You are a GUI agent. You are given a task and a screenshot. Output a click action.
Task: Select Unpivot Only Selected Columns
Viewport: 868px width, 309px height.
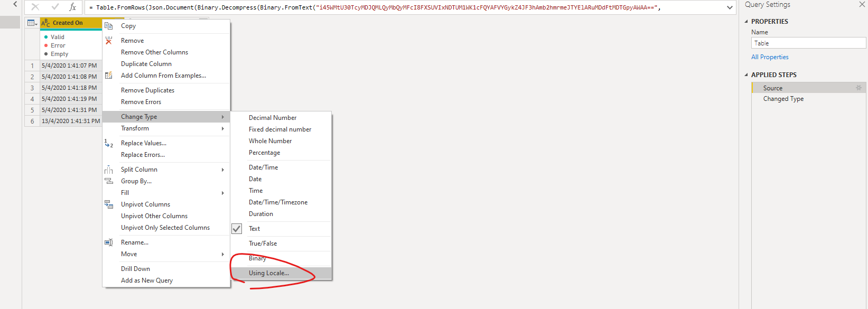coord(166,228)
